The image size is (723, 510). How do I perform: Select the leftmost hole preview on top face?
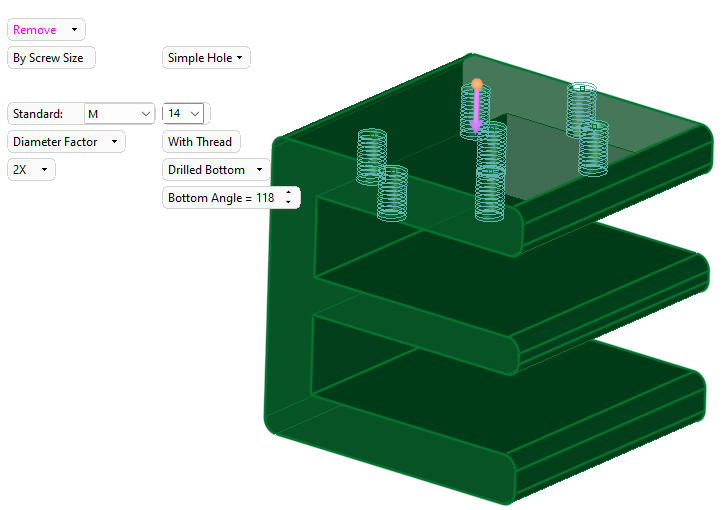371,157
